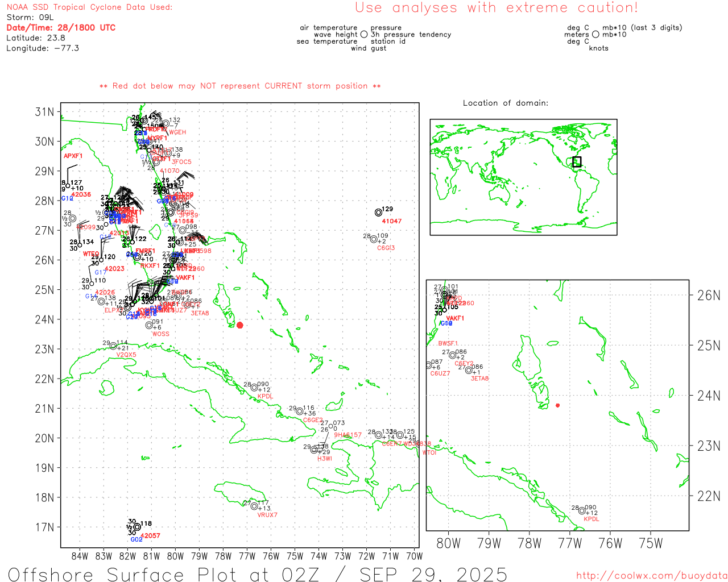Click buoy 42057 station marker
Viewport: 728px width, 582px height.
pos(137,527)
